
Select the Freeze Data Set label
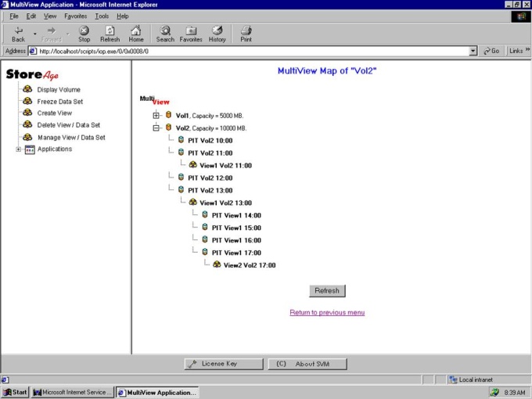point(60,102)
